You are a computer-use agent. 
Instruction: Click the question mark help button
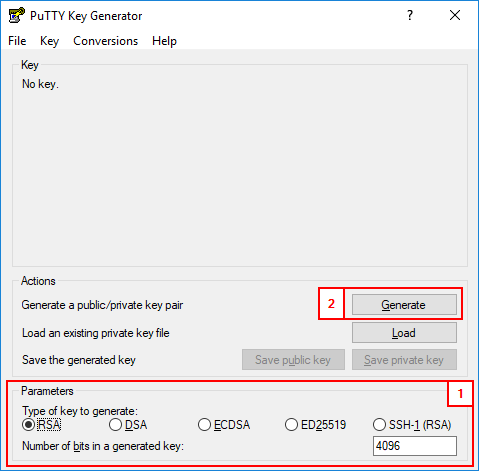click(410, 15)
